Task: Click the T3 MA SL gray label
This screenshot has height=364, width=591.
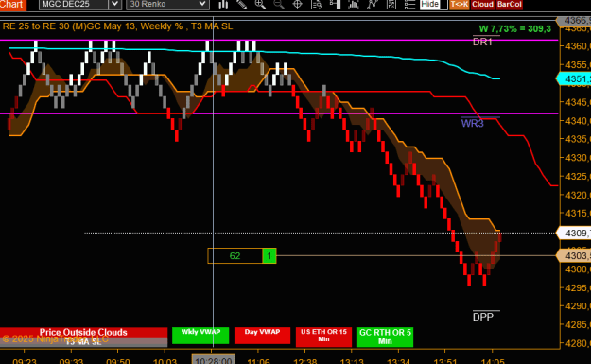Action: [83, 342]
